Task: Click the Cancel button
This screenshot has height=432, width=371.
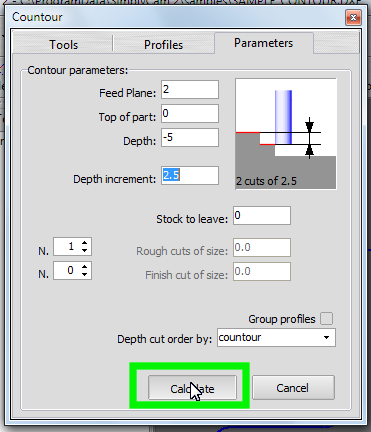Action: coord(293,388)
